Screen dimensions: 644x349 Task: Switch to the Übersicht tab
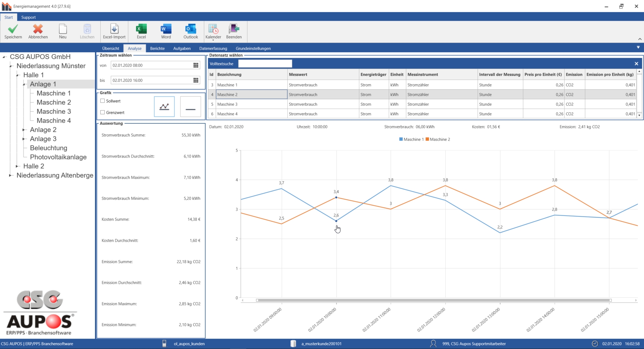pos(111,48)
